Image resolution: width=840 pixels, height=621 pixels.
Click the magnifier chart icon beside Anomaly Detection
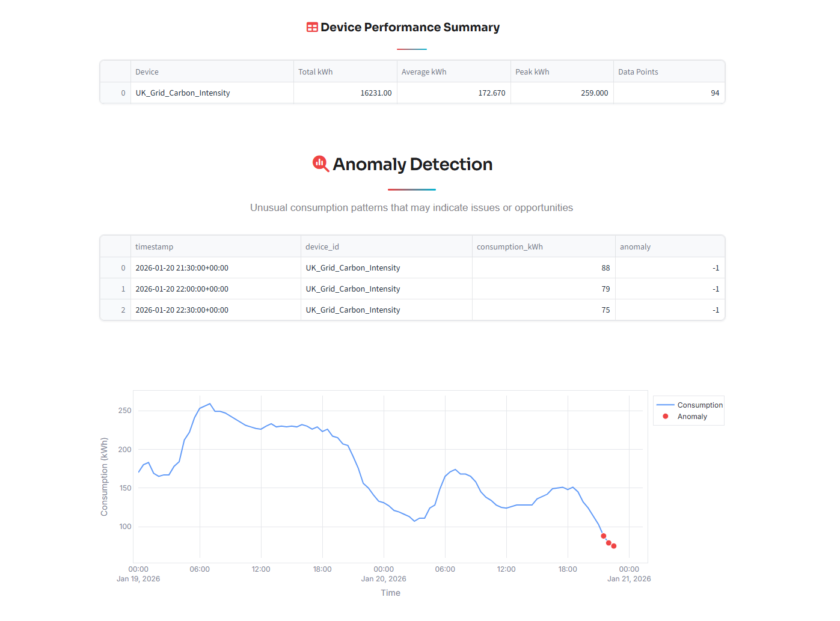point(320,164)
